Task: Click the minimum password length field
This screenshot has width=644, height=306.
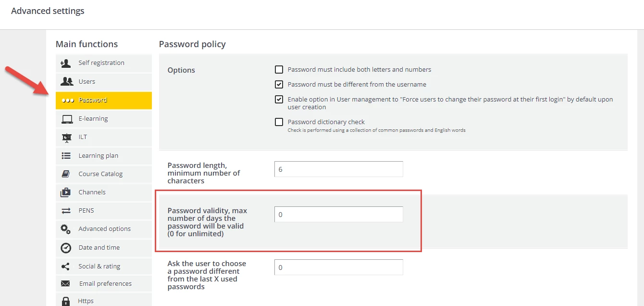Action: 338,169
